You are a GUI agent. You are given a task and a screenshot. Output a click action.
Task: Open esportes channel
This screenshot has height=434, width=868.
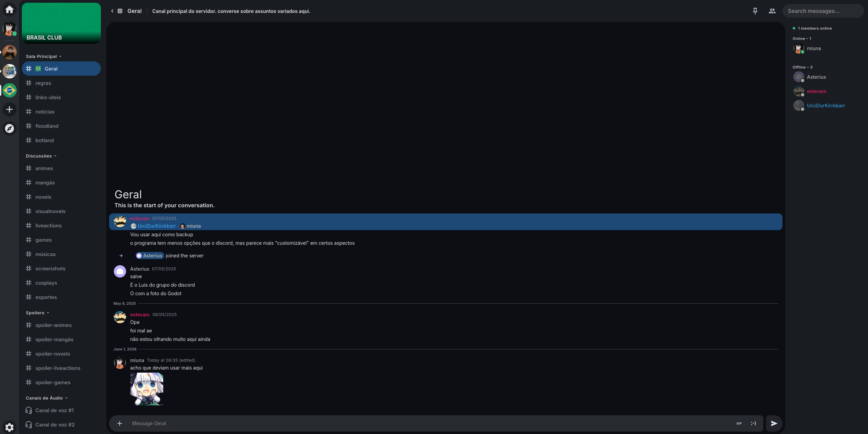click(61, 297)
